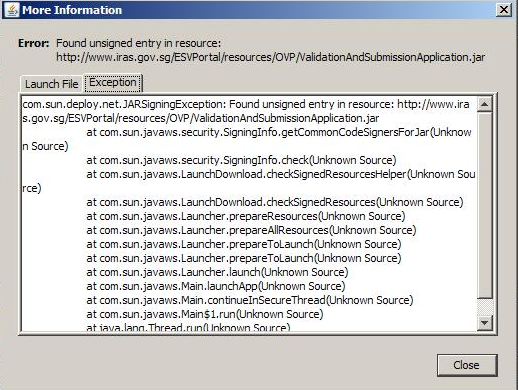
Task: Click the LaunchDownload.checkSignedResources(Unknown Source) line
Action: [275, 202]
